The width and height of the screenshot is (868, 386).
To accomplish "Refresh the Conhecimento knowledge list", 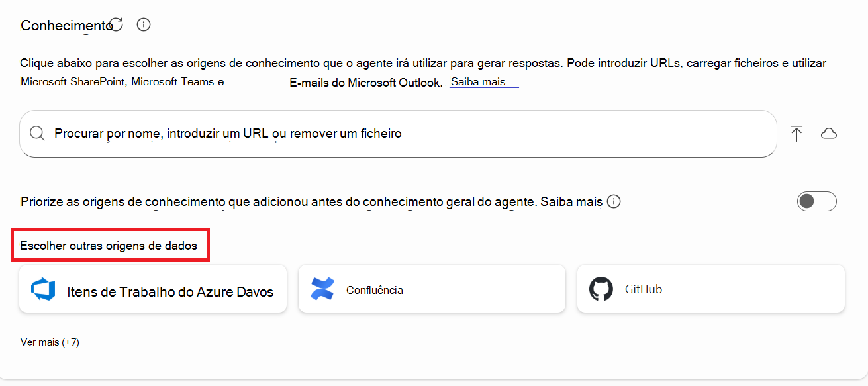I will 115,23.
